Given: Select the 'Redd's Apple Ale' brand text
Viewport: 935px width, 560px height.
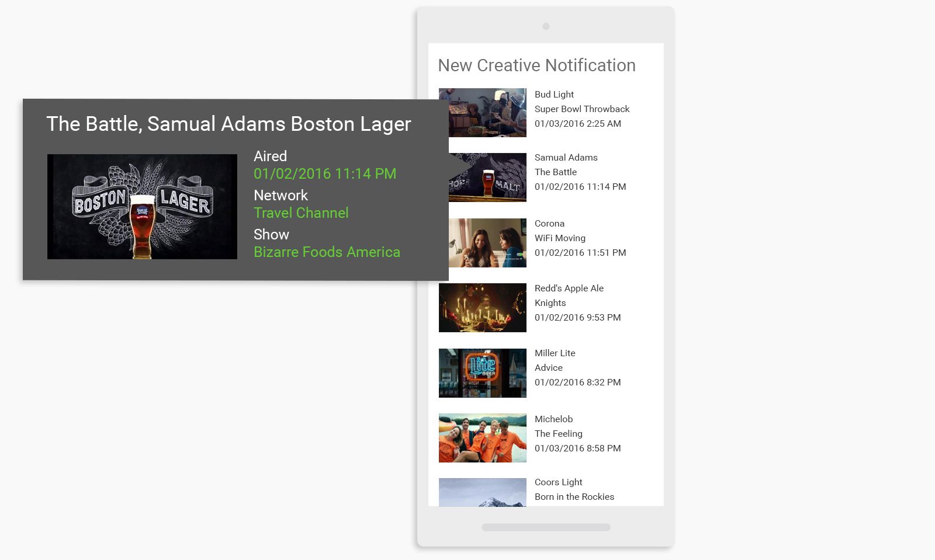Looking at the screenshot, I should pyautogui.click(x=569, y=288).
